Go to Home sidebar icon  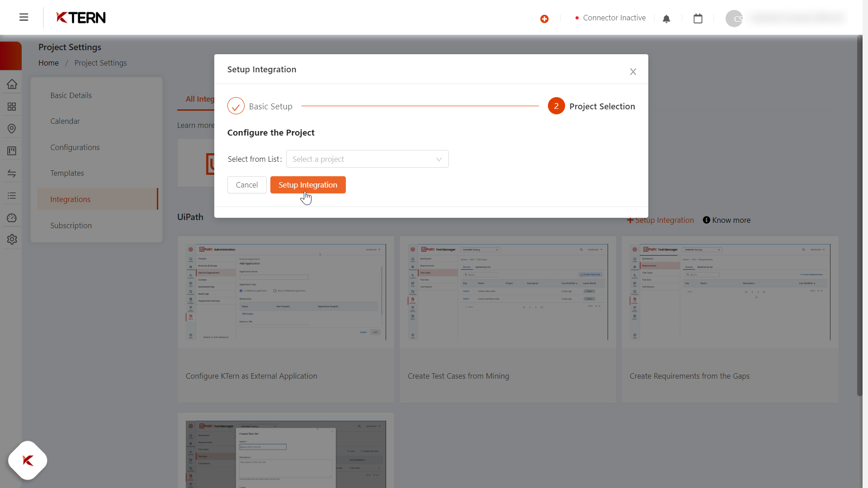tap(12, 84)
